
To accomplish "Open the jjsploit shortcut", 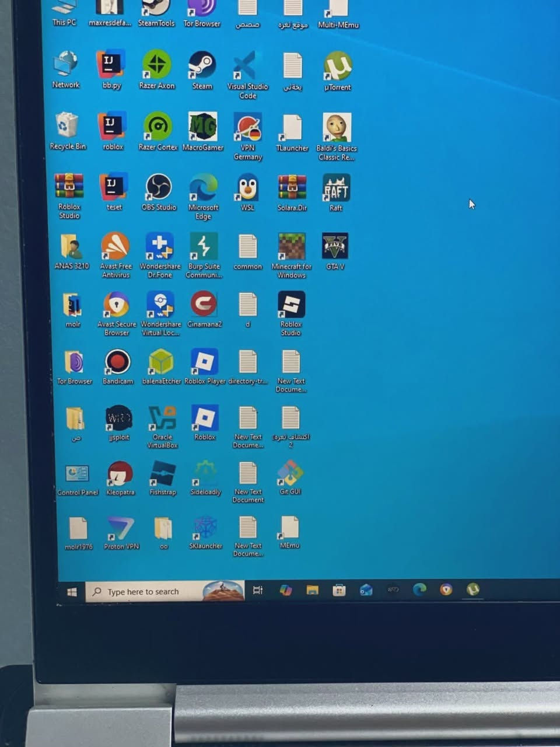I will [119, 418].
